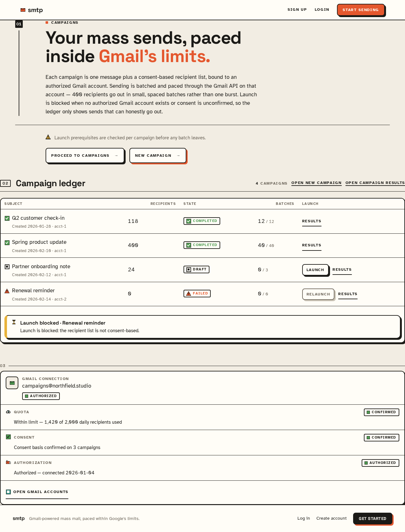Screen dimensions: 405x532
Task: Click the Recipients column header
Action: coord(163,204)
